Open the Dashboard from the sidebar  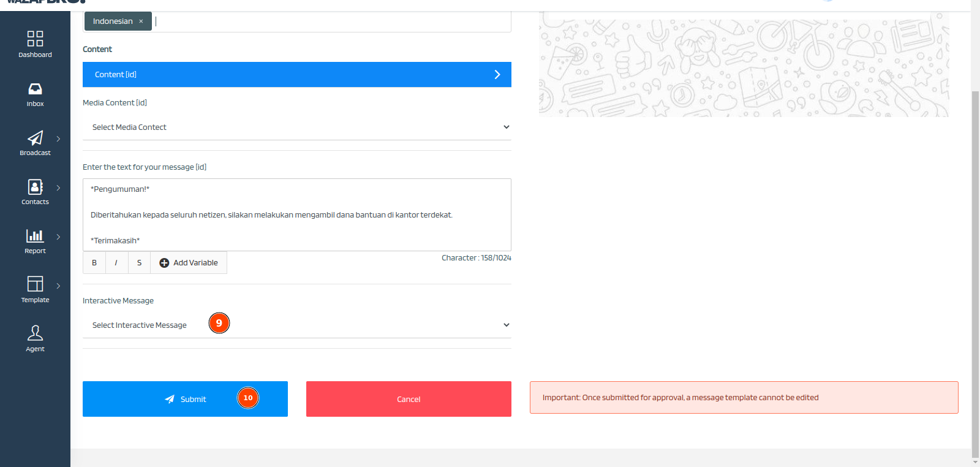35,43
